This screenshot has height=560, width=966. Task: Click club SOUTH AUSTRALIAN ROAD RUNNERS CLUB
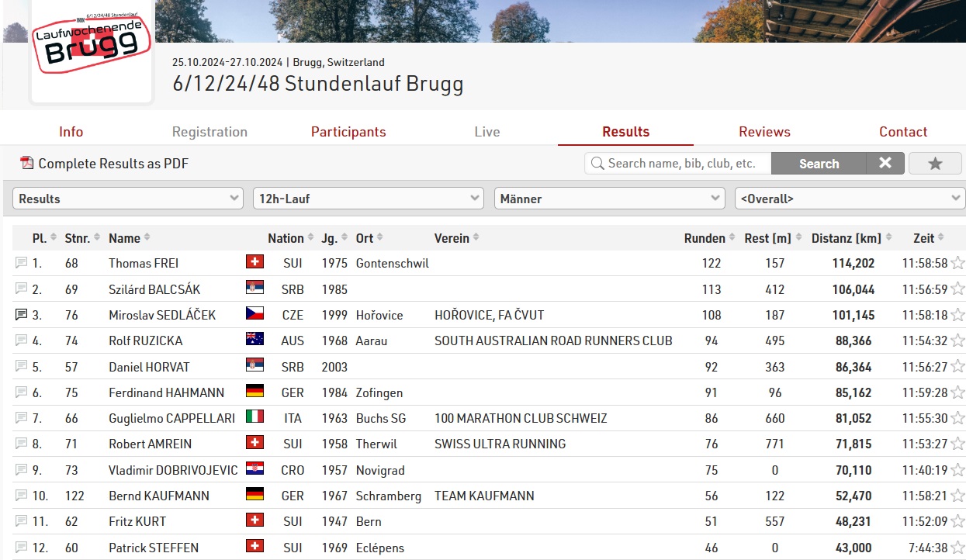click(553, 340)
